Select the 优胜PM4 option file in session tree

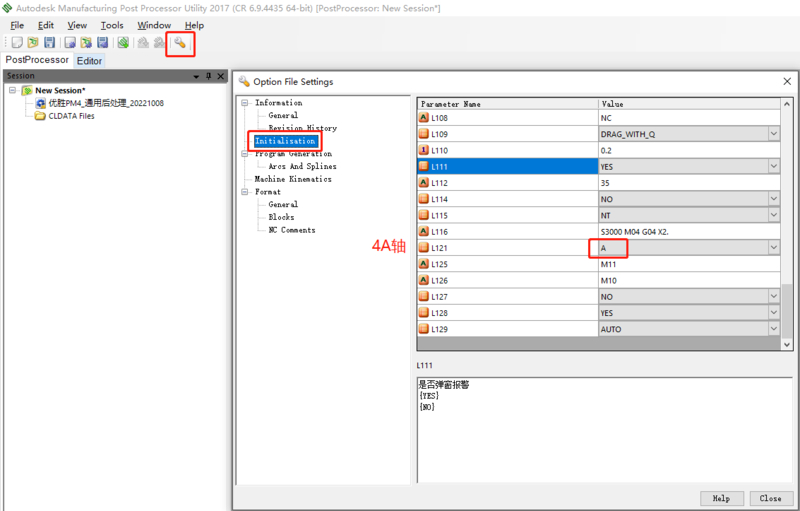point(105,103)
